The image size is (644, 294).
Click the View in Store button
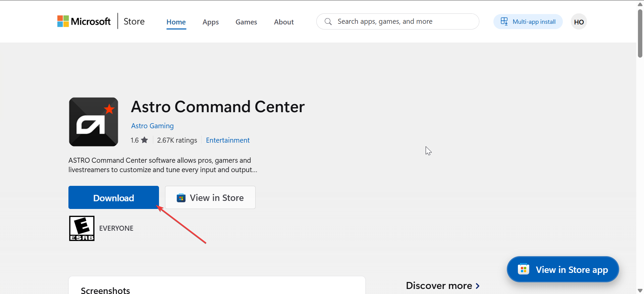(x=210, y=198)
